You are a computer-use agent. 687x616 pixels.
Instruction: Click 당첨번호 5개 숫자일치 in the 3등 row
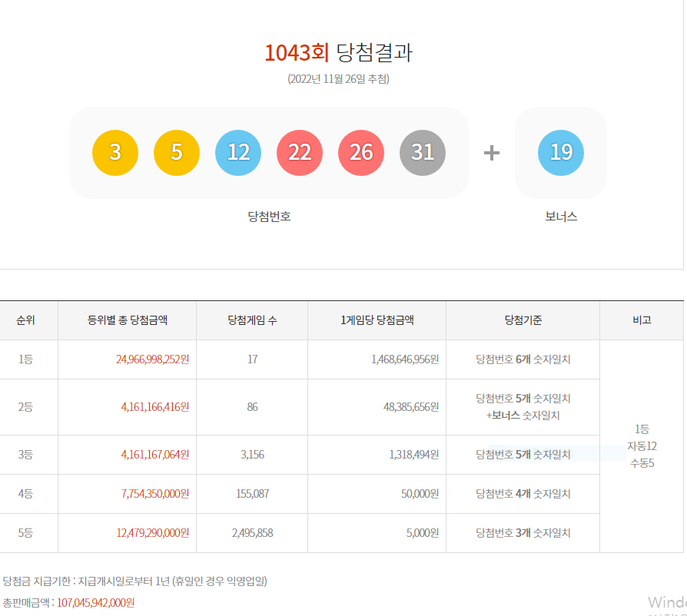[x=523, y=455]
